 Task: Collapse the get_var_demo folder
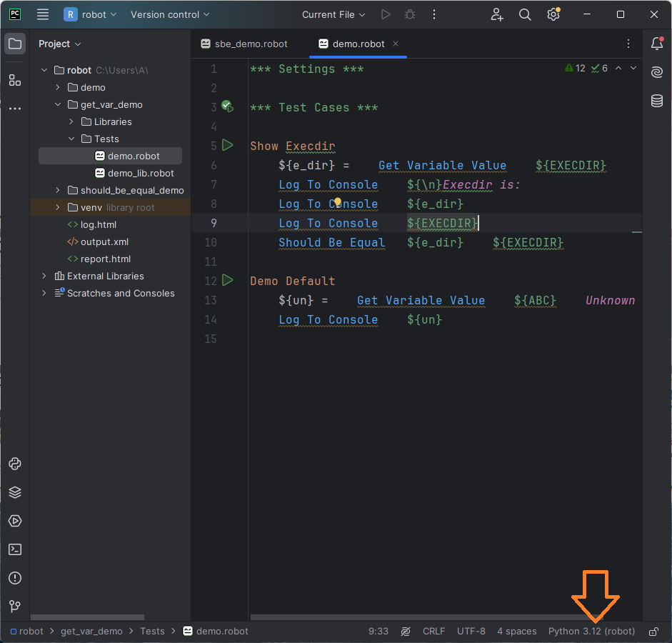58,104
